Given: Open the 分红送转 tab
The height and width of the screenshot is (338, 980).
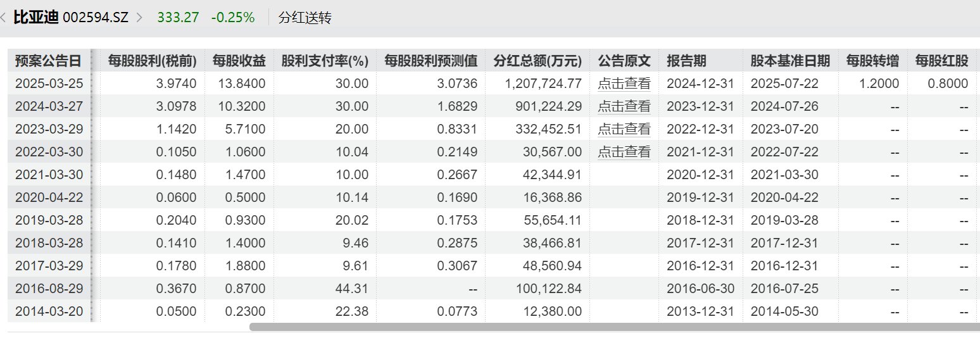Looking at the screenshot, I should point(305,18).
